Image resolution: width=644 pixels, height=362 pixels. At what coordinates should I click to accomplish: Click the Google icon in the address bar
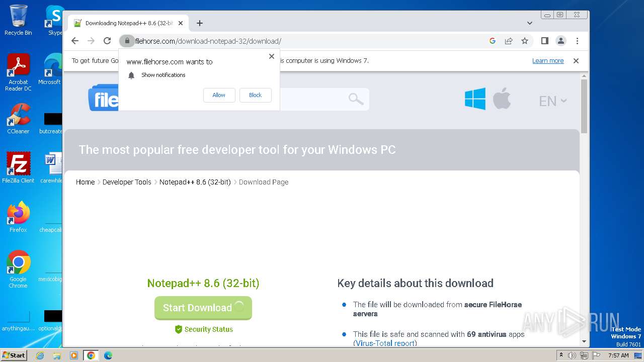point(493,41)
